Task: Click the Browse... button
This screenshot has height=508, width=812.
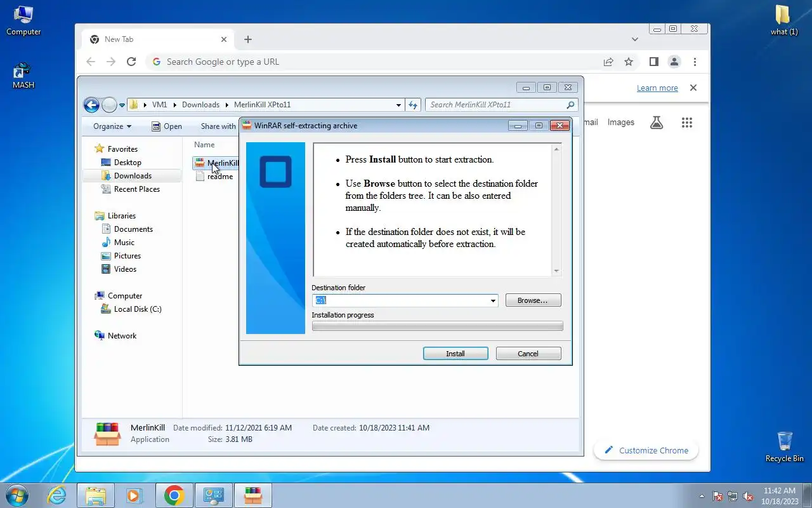Action: [533, 300]
